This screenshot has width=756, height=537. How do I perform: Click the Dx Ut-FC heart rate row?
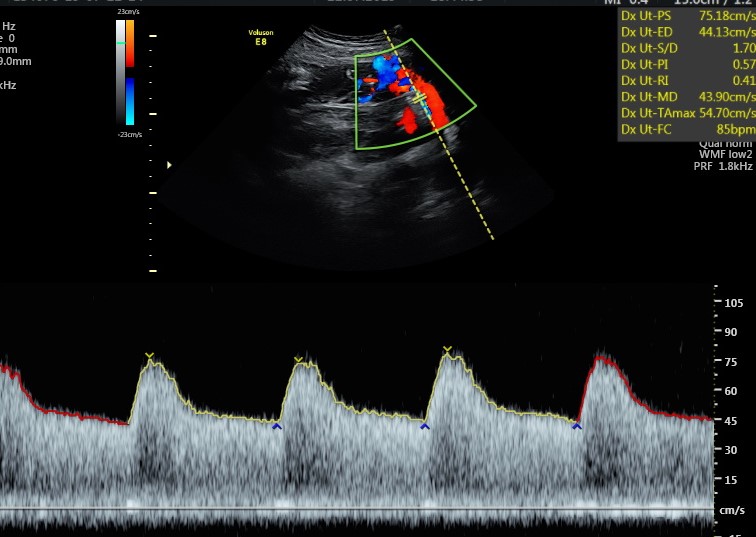686,129
